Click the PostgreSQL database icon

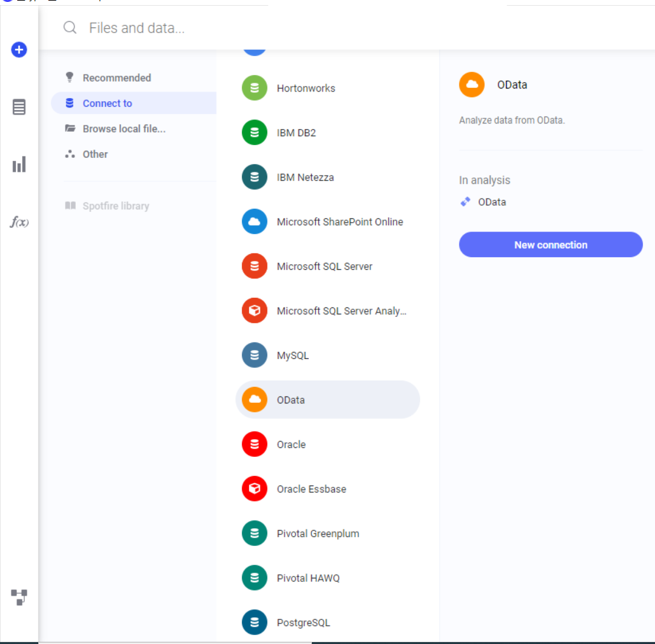click(x=255, y=622)
